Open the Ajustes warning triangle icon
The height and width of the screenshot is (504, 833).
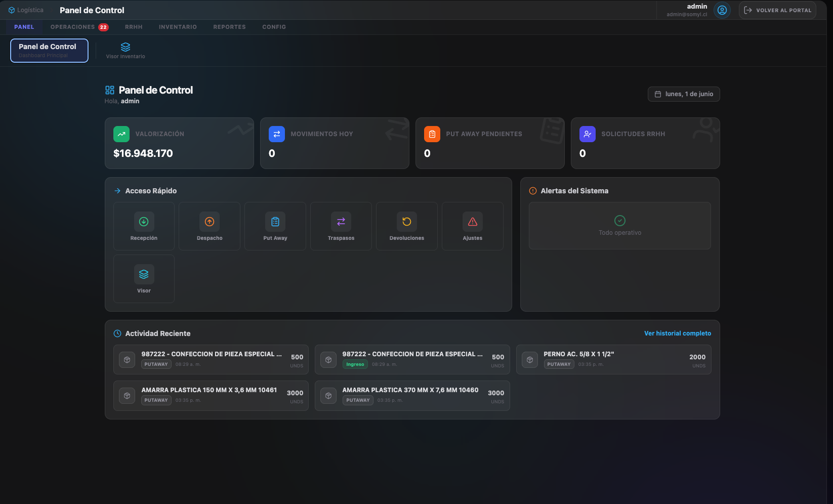tap(473, 222)
